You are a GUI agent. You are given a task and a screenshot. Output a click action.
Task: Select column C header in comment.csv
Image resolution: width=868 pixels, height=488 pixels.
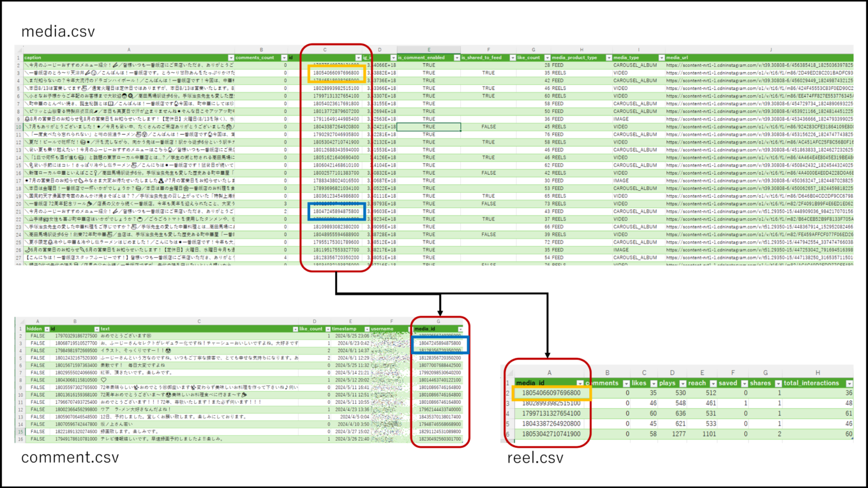pyautogui.click(x=198, y=322)
